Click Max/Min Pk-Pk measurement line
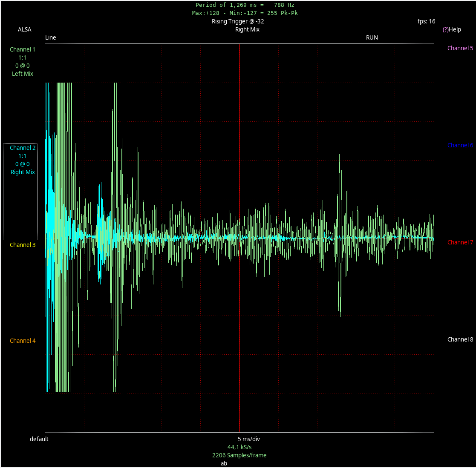Screen dimensions: 476x468 pos(245,13)
